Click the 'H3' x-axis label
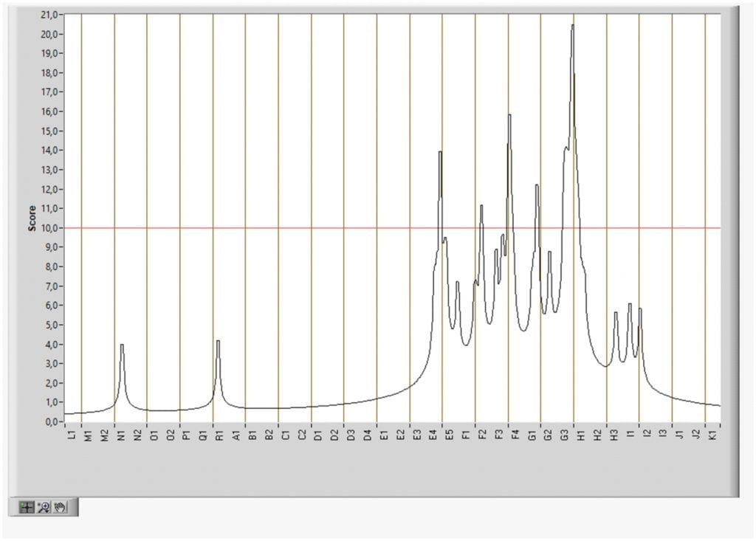 614,435
